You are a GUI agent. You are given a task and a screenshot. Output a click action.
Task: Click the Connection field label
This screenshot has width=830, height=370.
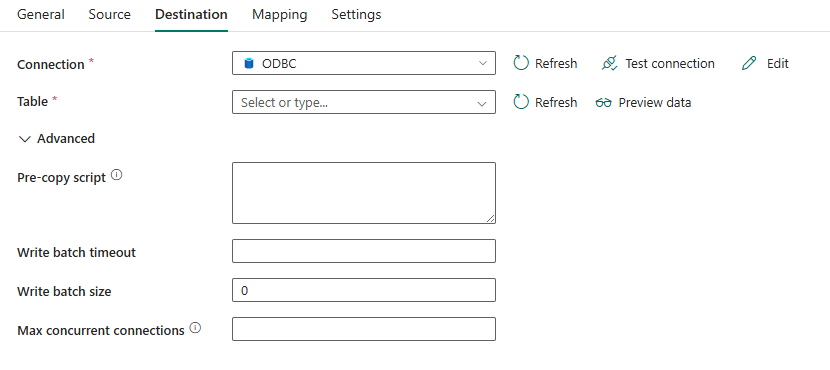51,65
